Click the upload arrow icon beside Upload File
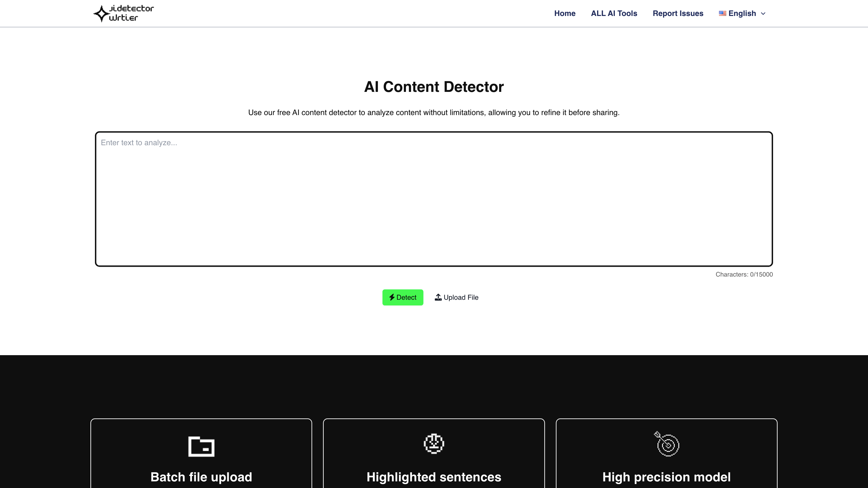Screen dimensions: 868x488 (x=438, y=297)
